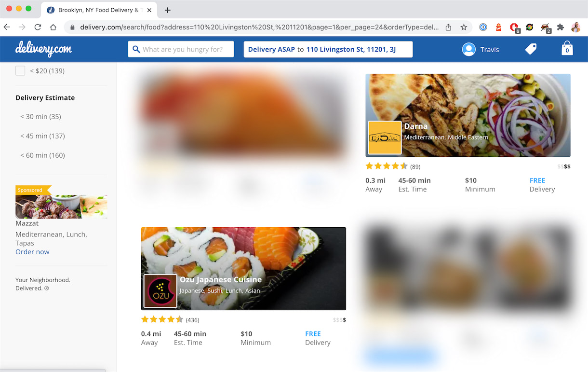The width and height of the screenshot is (588, 372).
Task: Open Travis user account avatar
Action: tap(468, 49)
